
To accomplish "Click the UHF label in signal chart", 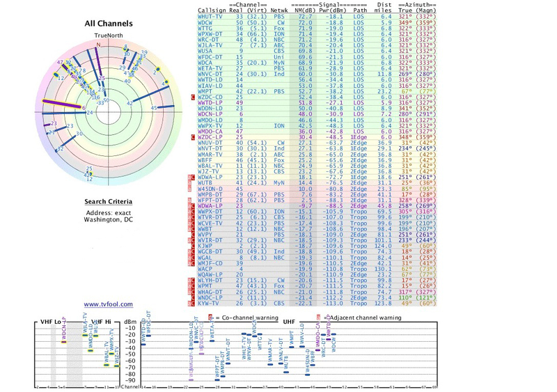I will [x=289, y=322].
